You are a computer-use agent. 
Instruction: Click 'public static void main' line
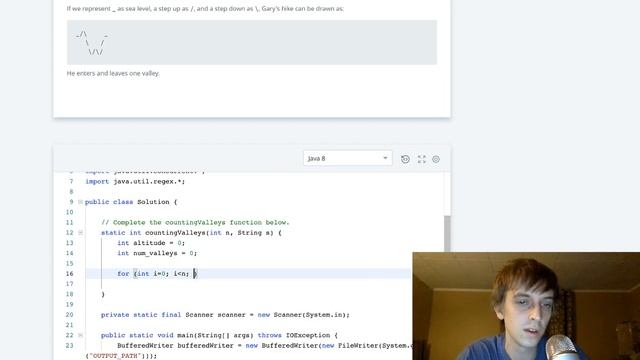pos(219,335)
